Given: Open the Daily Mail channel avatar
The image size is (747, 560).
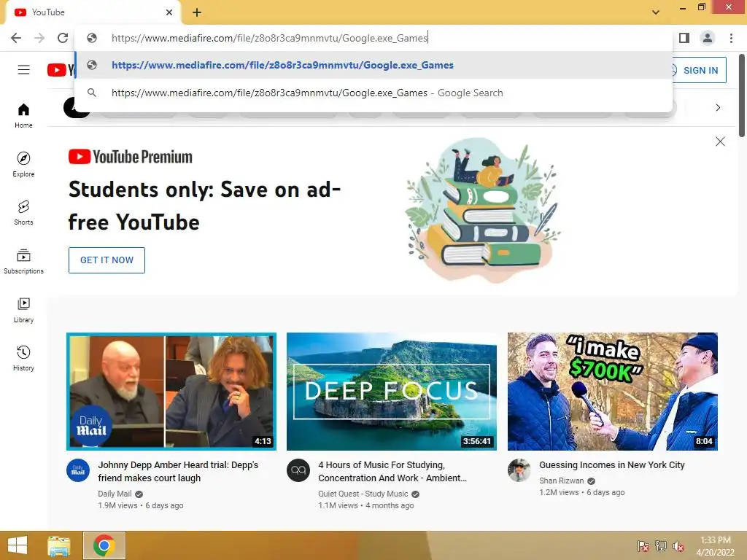Looking at the screenshot, I should 78,470.
